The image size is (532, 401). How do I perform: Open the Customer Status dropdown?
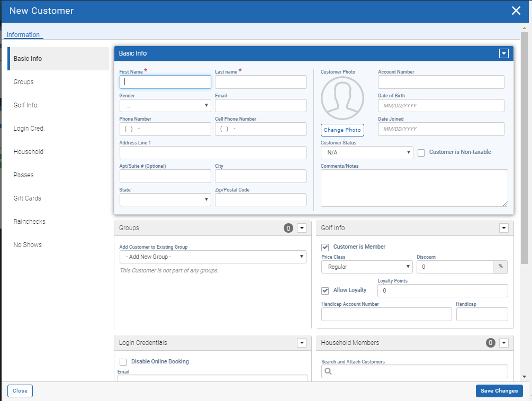pyautogui.click(x=367, y=152)
